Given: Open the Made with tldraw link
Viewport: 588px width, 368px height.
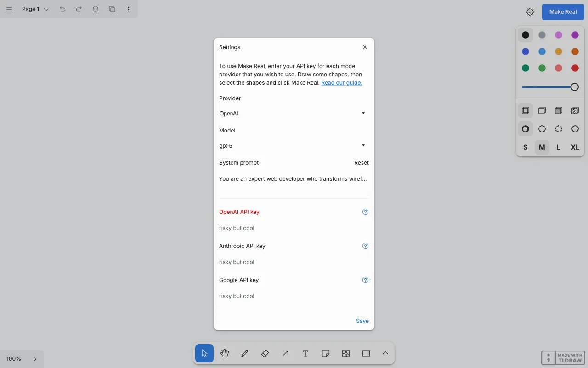Looking at the screenshot, I should coord(563,358).
